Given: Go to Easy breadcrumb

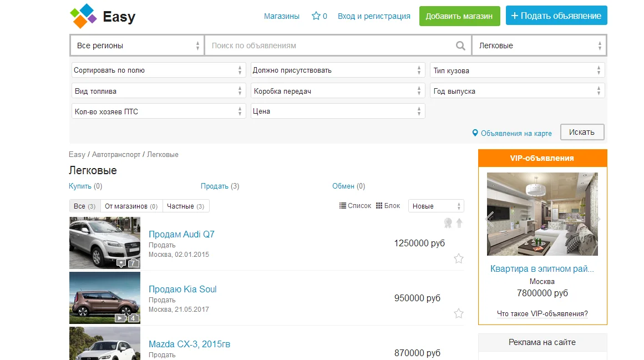Looking at the screenshot, I should point(77,154).
